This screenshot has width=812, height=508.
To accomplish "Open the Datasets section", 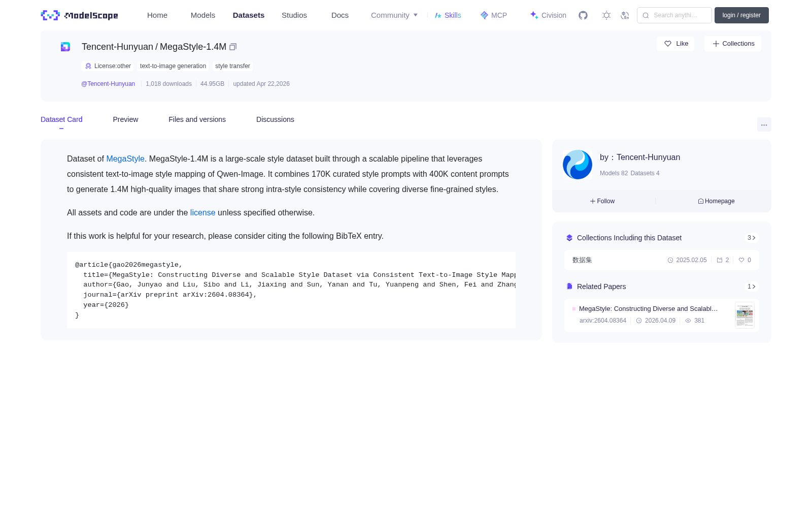I will point(249,15).
